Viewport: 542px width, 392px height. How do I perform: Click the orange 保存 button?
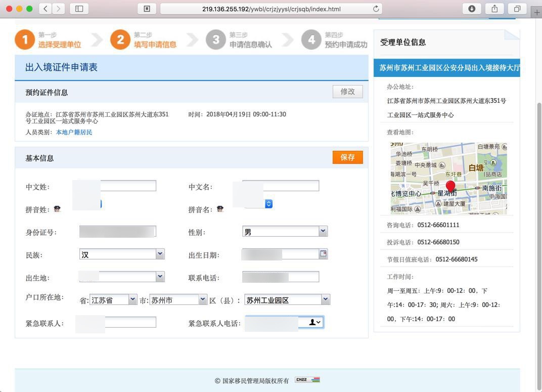(x=347, y=157)
